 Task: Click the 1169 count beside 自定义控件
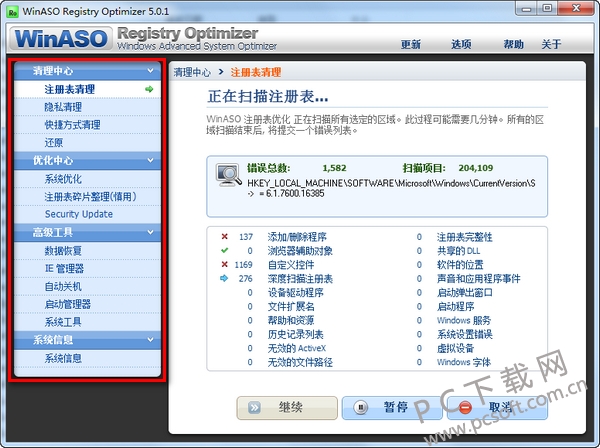(243, 265)
